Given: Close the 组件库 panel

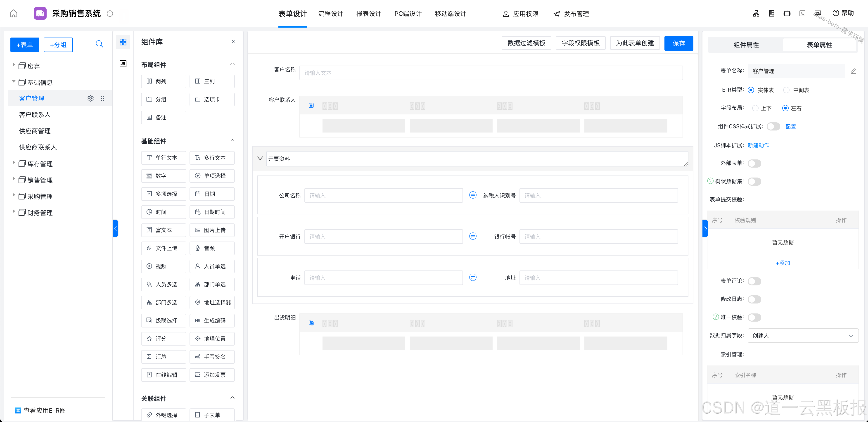Looking at the screenshot, I should tap(233, 41).
